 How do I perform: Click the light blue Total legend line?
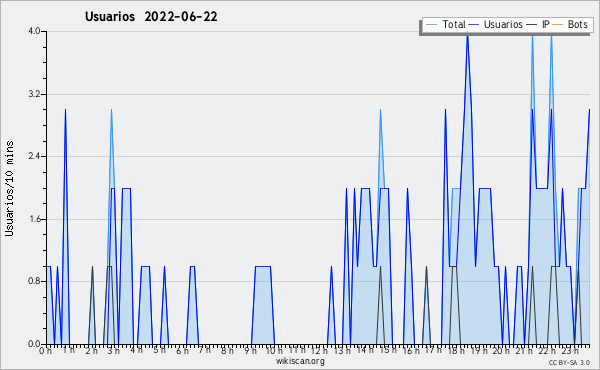(431, 25)
